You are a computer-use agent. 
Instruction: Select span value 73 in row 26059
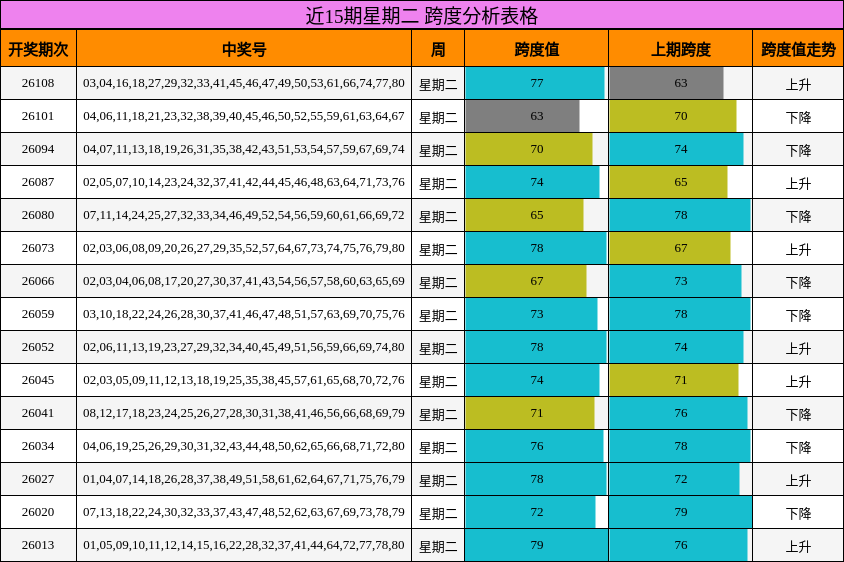(537, 314)
